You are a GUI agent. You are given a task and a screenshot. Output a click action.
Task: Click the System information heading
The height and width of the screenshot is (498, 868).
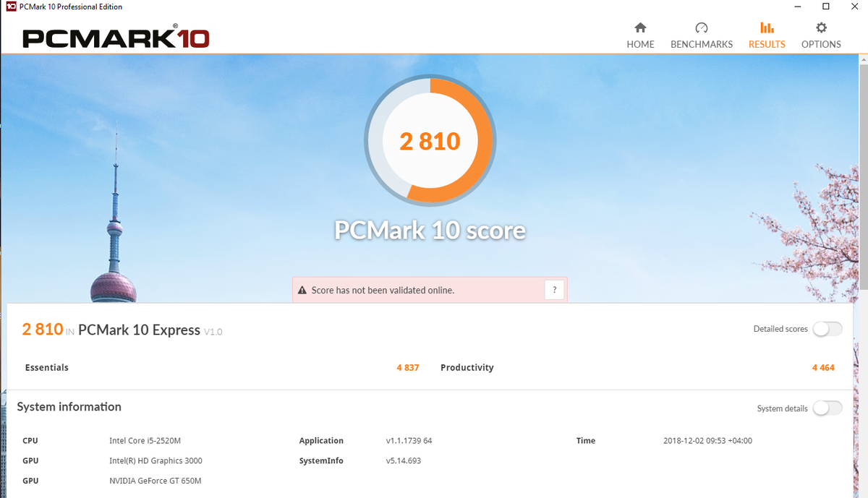(69, 407)
